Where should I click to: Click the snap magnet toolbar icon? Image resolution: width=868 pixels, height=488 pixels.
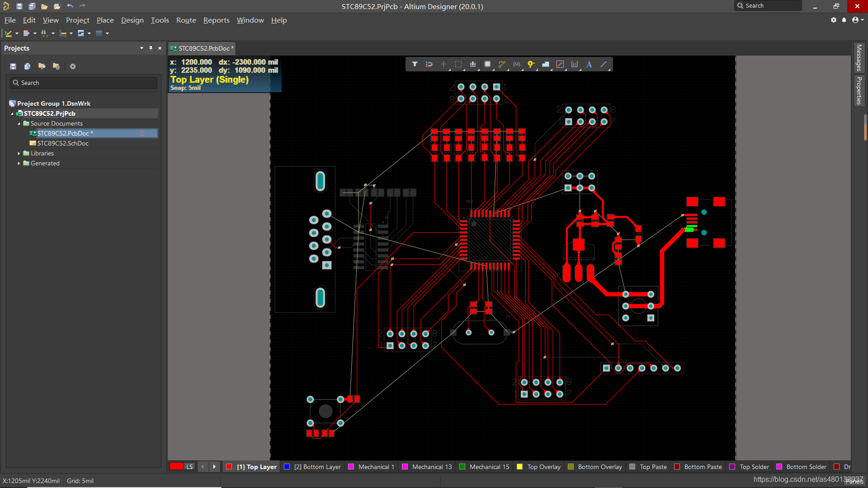point(429,64)
